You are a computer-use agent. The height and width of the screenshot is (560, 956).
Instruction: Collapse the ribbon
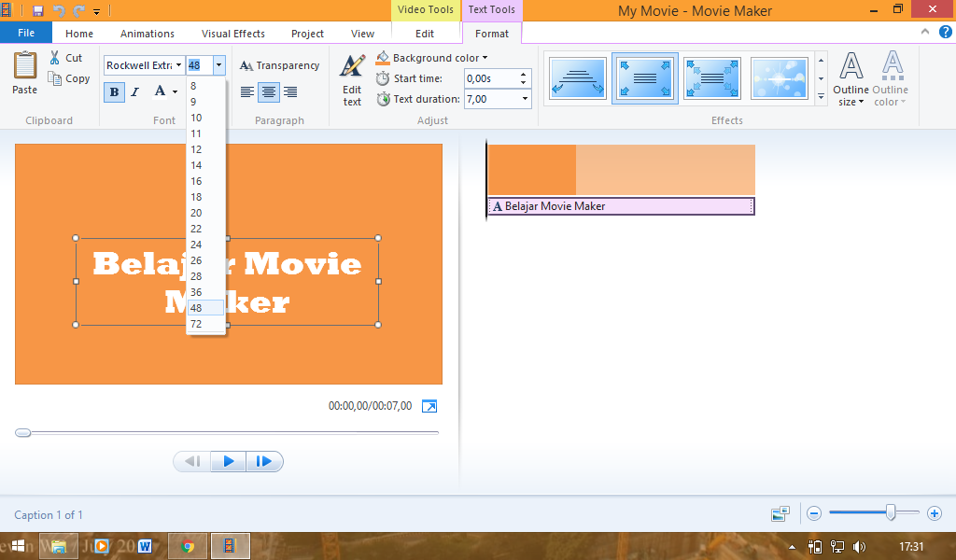pos(925,32)
